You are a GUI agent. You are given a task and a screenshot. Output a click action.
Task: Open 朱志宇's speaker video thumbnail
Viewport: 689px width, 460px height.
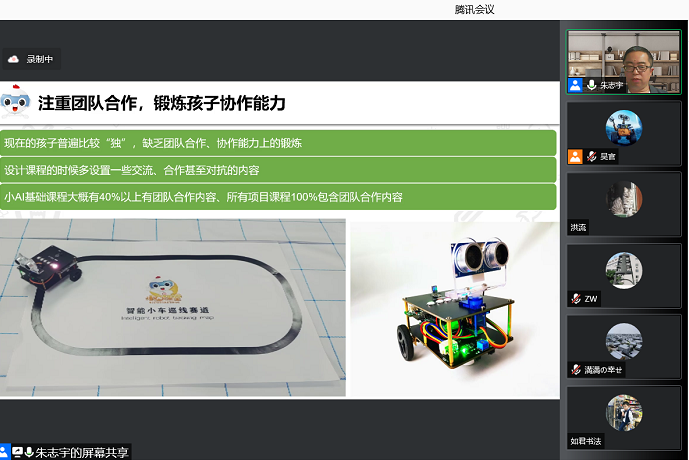coord(624,62)
